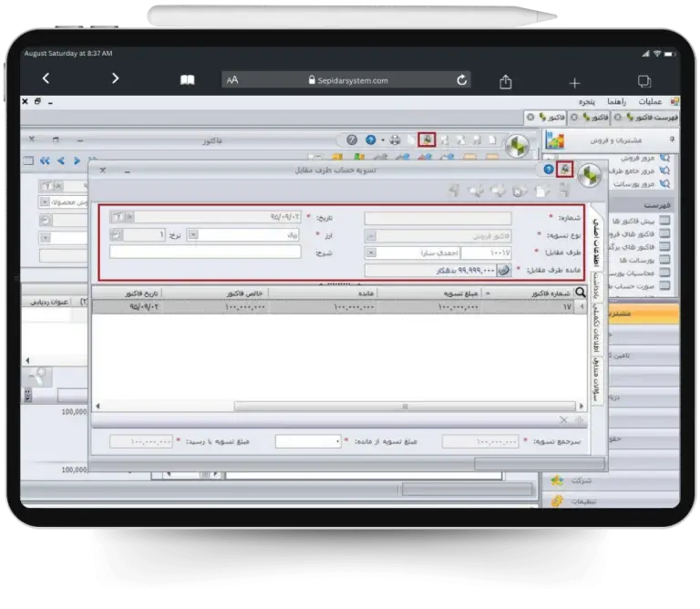
Task: Select invoice row number 17
Action: click(x=339, y=306)
